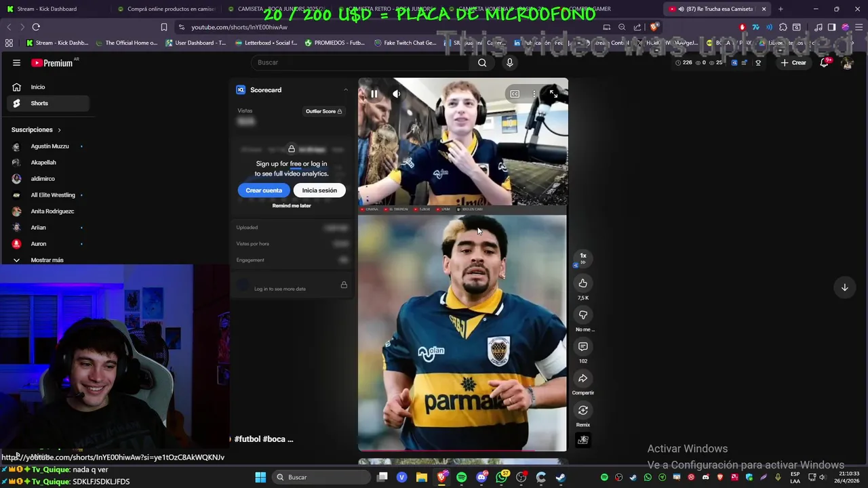The width and height of the screenshot is (868, 488).
Task: Open the media control music note icon
Action: point(818,27)
